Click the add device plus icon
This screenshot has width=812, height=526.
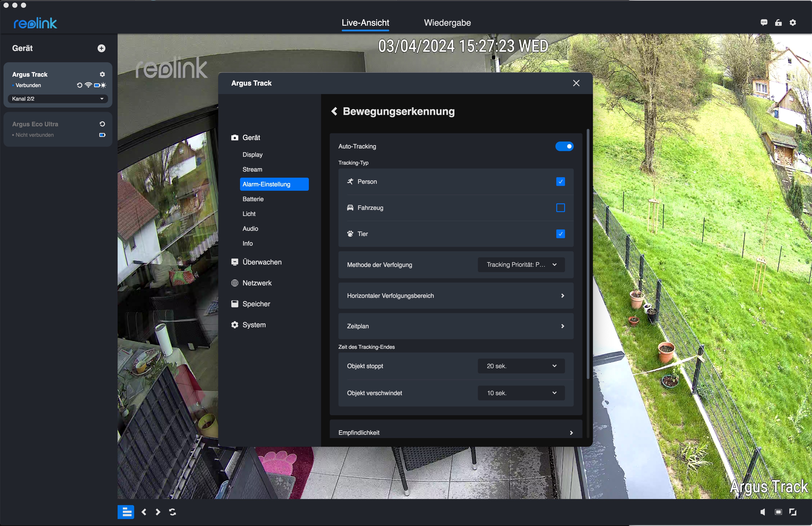[101, 48]
